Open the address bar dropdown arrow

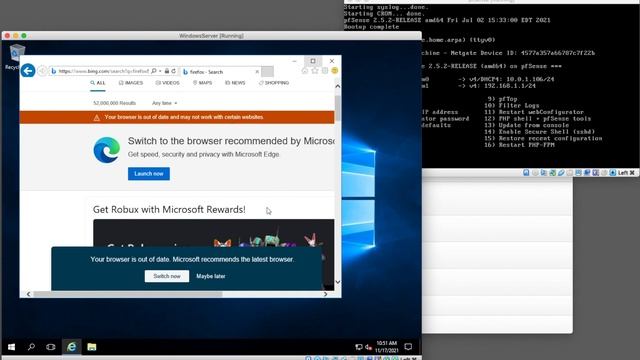coord(160,71)
